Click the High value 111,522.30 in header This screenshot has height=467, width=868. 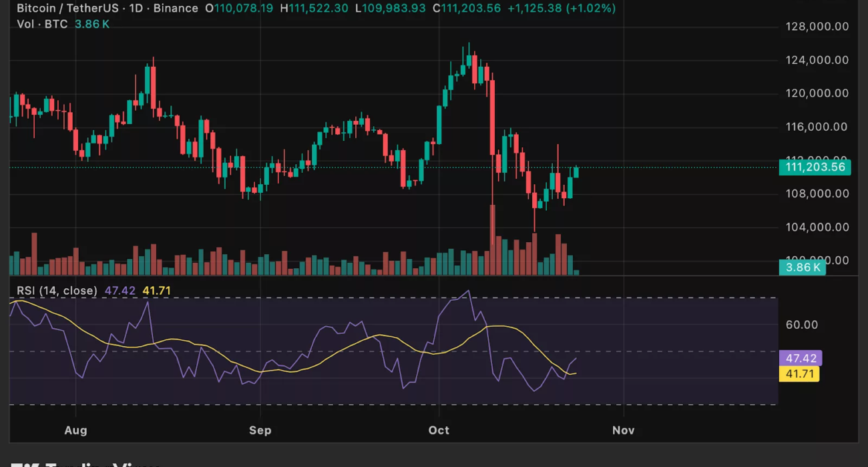click(x=318, y=9)
